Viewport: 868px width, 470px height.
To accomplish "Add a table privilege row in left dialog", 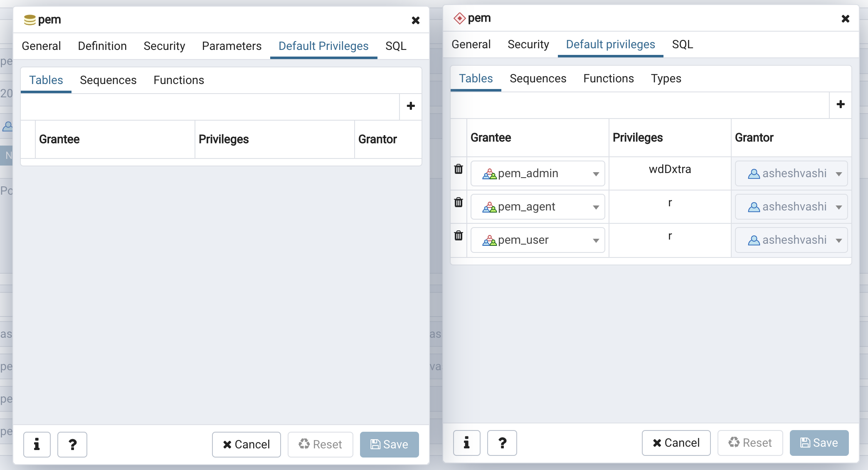I will (x=411, y=106).
